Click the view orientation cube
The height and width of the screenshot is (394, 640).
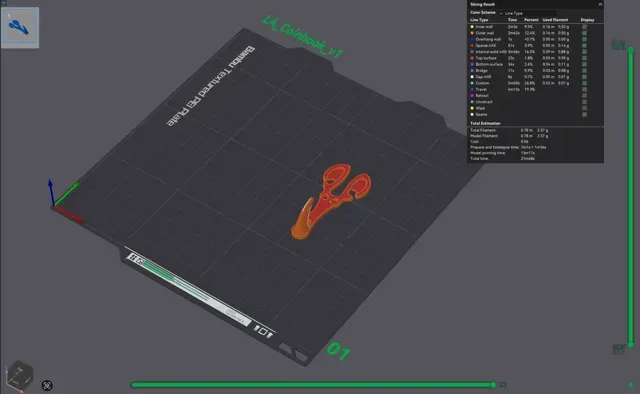click(x=19, y=376)
